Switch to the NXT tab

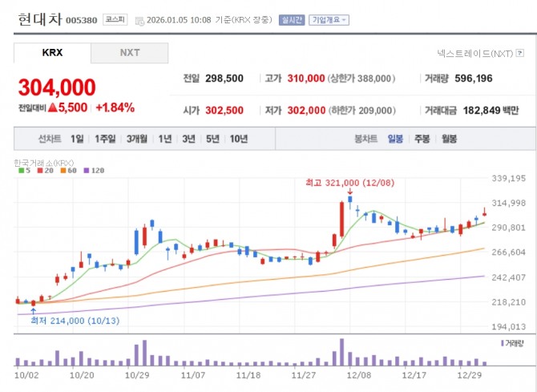(x=130, y=53)
